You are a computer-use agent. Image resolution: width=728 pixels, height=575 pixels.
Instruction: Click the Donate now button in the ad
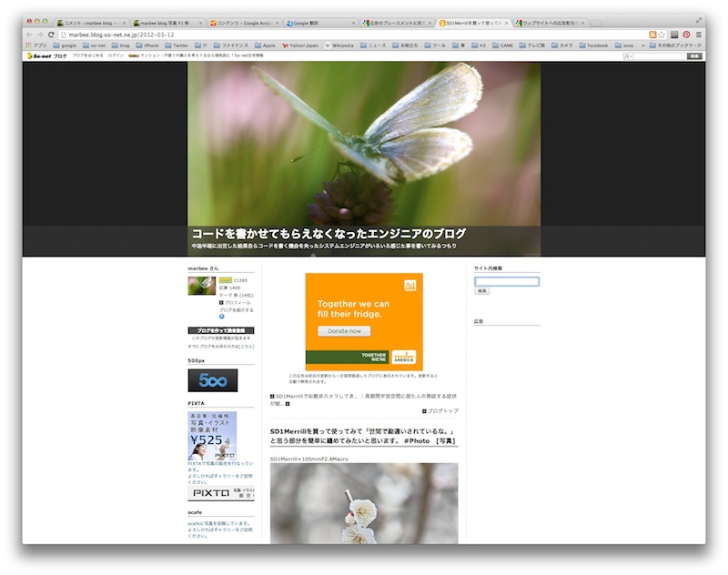pyautogui.click(x=343, y=331)
